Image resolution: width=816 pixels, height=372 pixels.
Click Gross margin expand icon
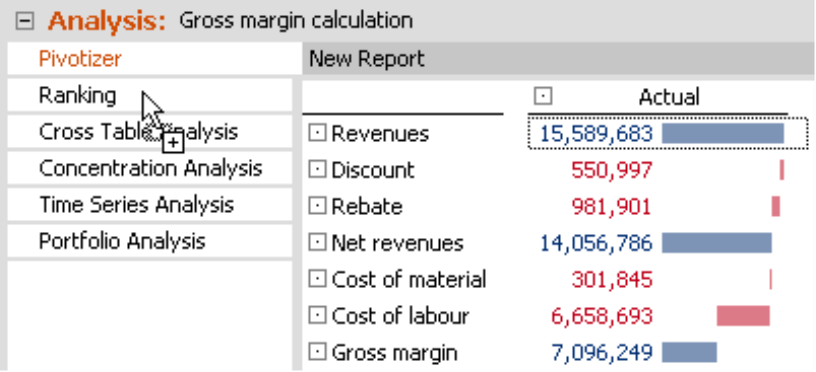317,352
